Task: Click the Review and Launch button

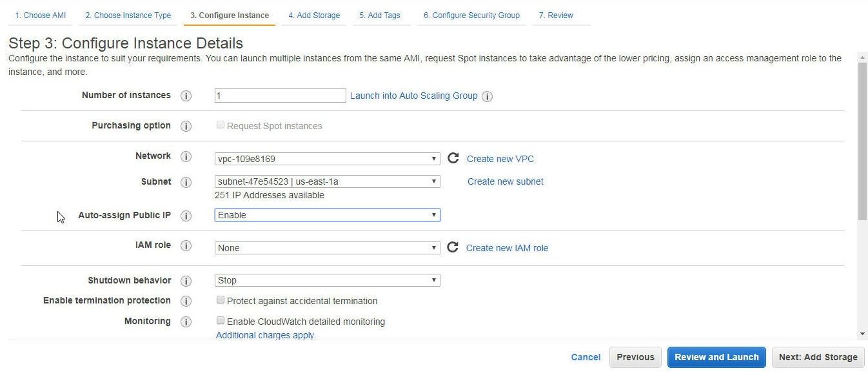Action: click(x=716, y=357)
